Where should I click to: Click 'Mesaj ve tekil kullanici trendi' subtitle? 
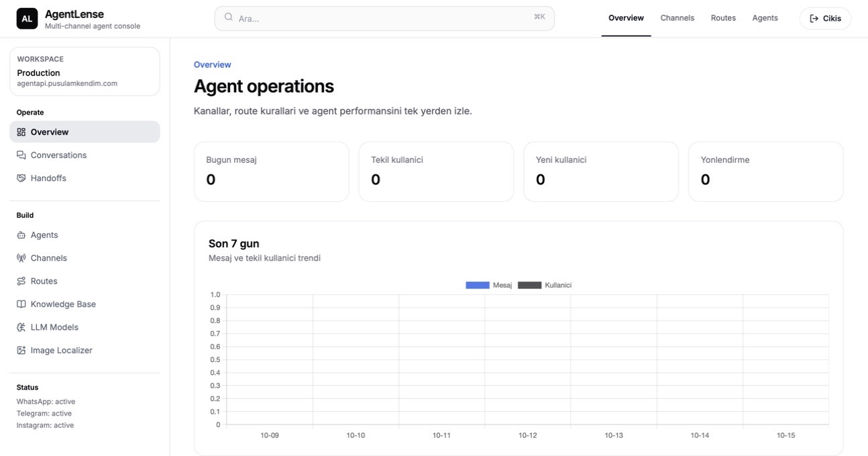coord(264,258)
